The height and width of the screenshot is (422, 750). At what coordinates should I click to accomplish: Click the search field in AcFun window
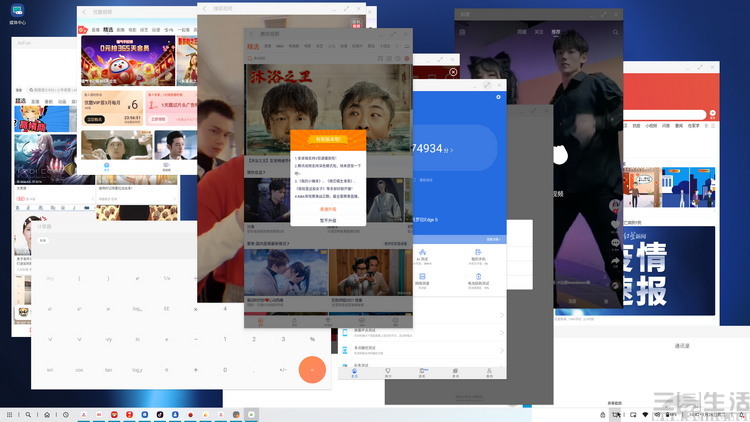click(x=52, y=90)
